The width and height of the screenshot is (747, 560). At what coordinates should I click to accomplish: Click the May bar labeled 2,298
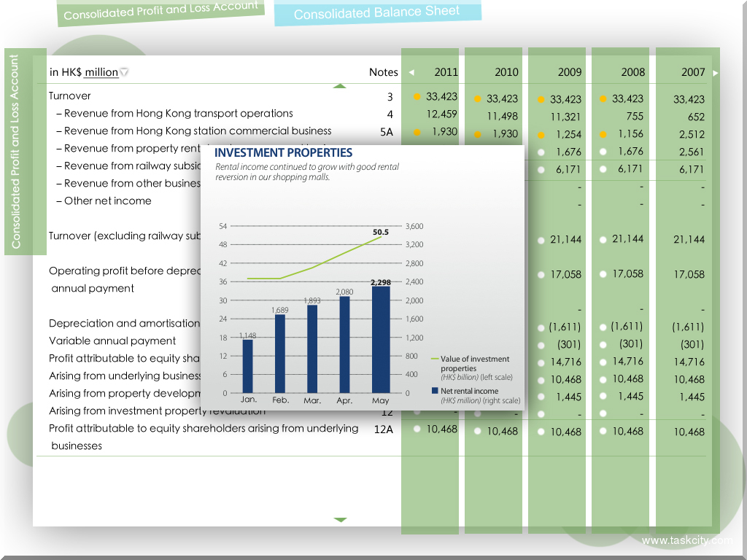[380, 339]
